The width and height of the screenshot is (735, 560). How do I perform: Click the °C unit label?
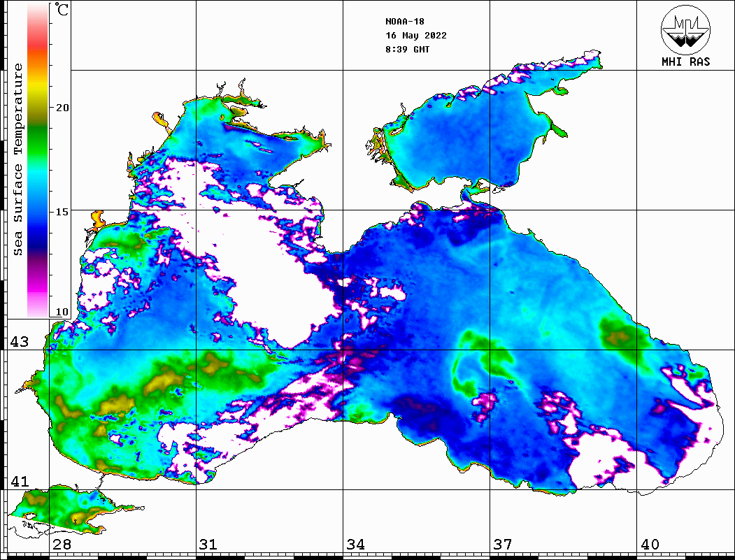(x=62, y=9)
